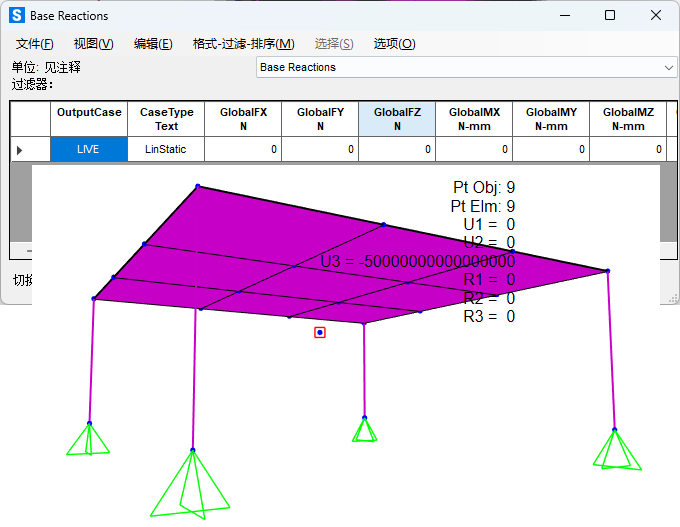Open the 编辑(E) menu
The width and height of the screenshot is (680, 527).
153,44
